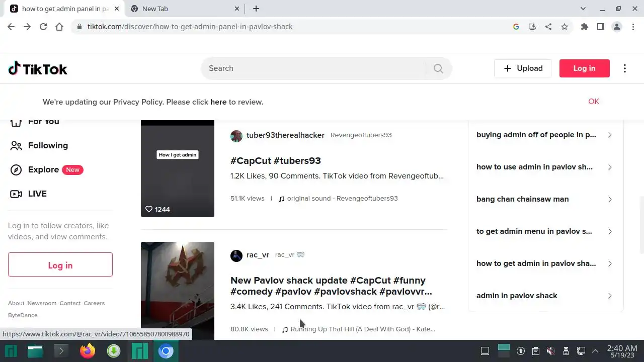Click the rac_vr username
The width and height of the screenshot is (644, 362).
[258, 255]
